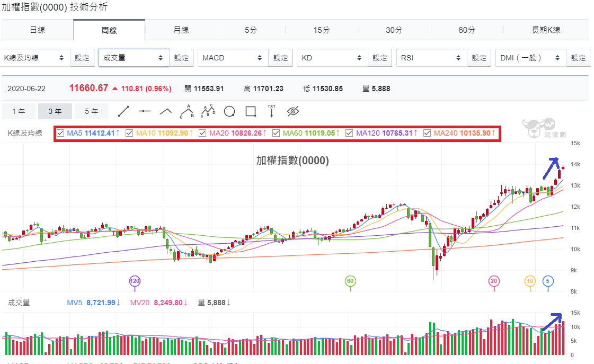Screen dimensions: 594x364
Task: Switch to the 月線 tab
Action: point(181,30)
